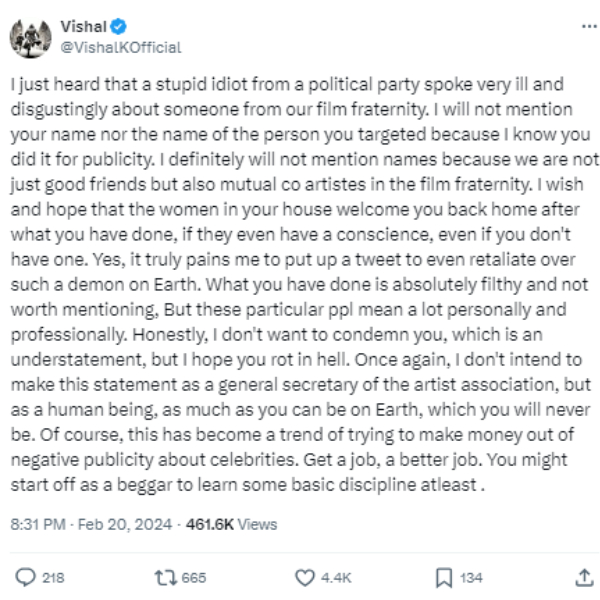The height and width of the screenshot is (600, 600).
Task: Bookmark the tweet using the bookmark icon
Action: click(x=444, y=577)
